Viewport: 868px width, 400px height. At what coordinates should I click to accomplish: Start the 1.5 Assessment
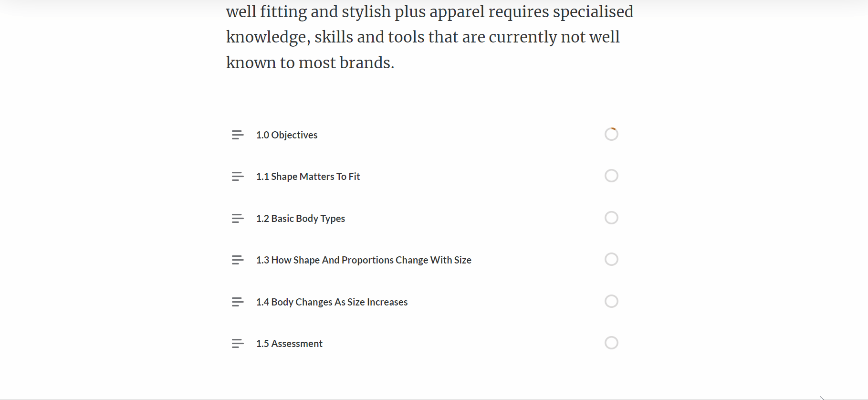289,344
